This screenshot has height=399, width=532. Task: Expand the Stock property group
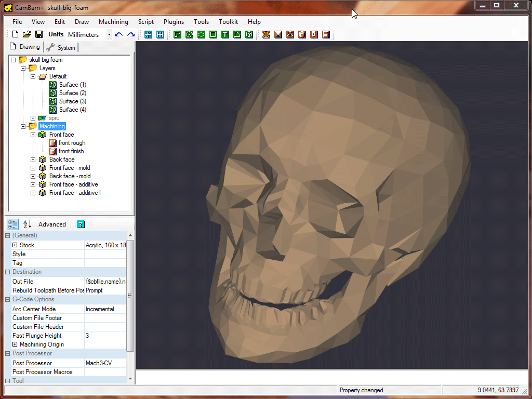tap(15, 245)
